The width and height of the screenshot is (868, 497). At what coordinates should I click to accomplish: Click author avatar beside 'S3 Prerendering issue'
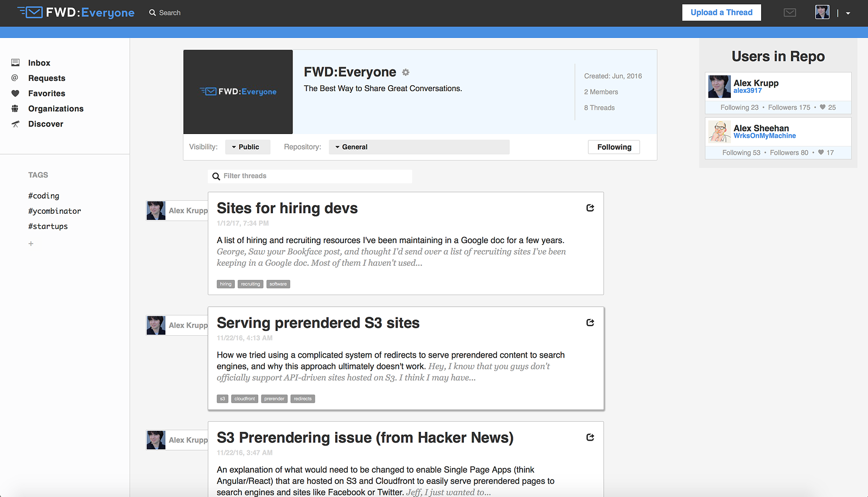pos(156,440)
